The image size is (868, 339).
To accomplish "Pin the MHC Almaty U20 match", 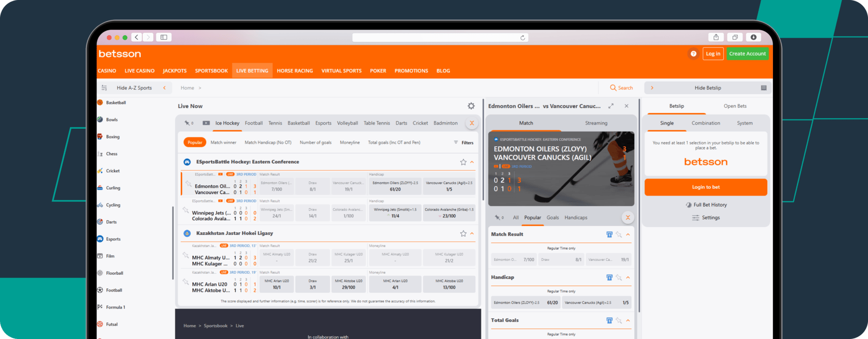I will coord(186,255).
